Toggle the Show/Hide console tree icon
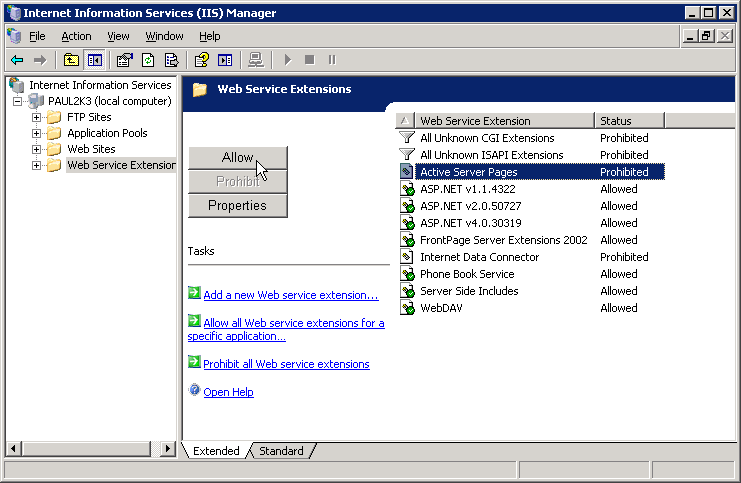Image resolution: width=741 pixels, height=483 pixels. (95, 60)
